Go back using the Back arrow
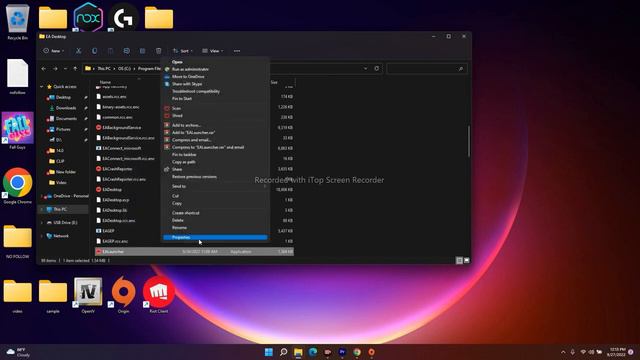This screenshot has height=360, width=640. (44, 69)
